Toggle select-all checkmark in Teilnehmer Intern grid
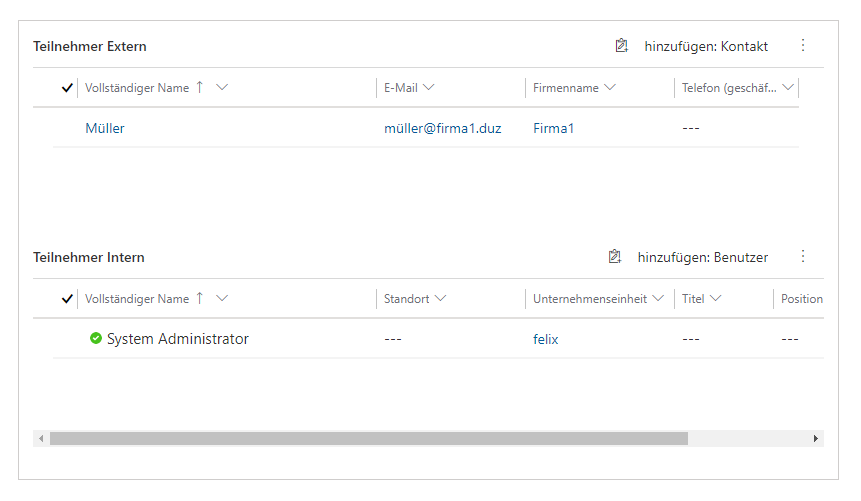Screen dimensions: 861x501 point(67,299)
